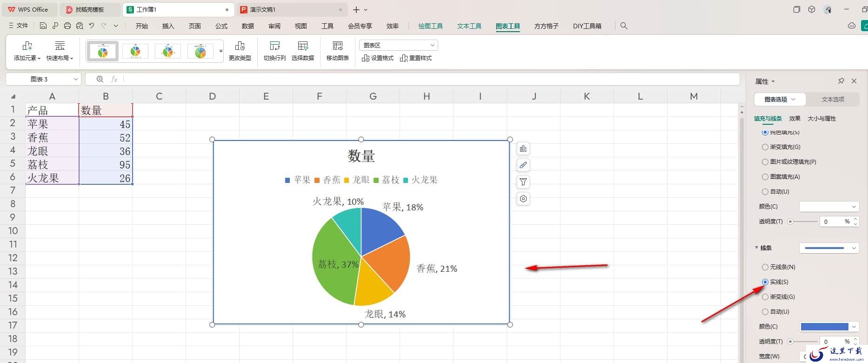Viewport: 868px width, 363px height.
Task: Select 渐变线(G) gradient line radio
Action: tap(765, 297)
